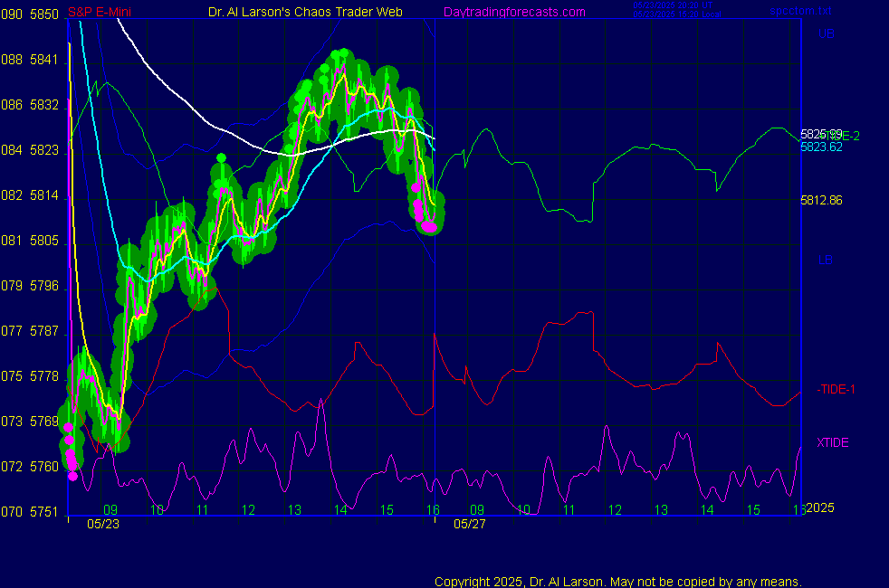
Task: Click the copyright notice by Dr. Al Larson
Action: pos(618,582)
